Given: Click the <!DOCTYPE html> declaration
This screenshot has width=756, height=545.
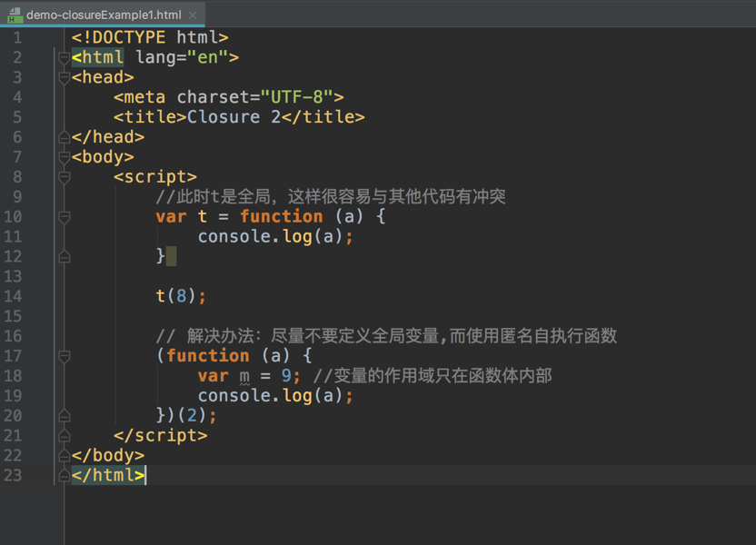Looking at the screenshot, I should (150, 37).
